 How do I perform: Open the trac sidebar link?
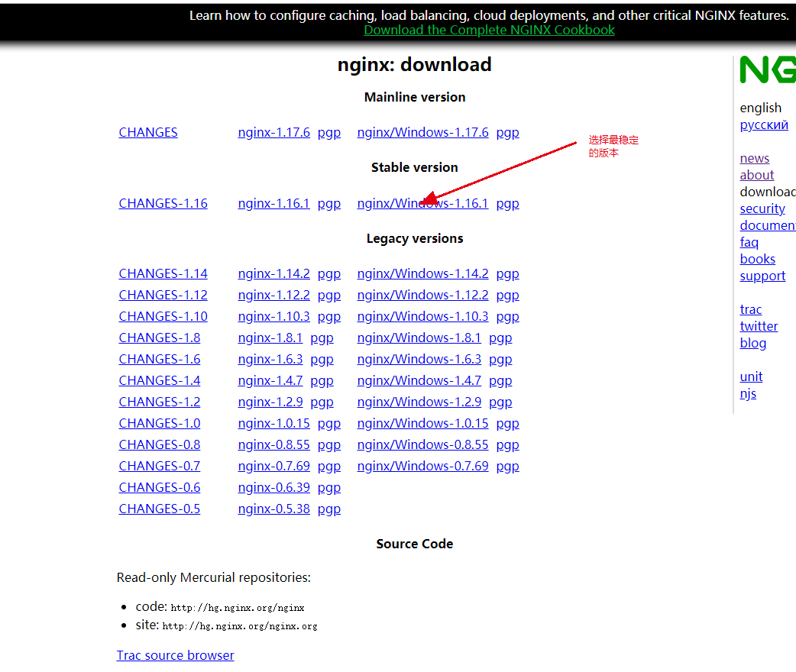click(x=750, y=309)
